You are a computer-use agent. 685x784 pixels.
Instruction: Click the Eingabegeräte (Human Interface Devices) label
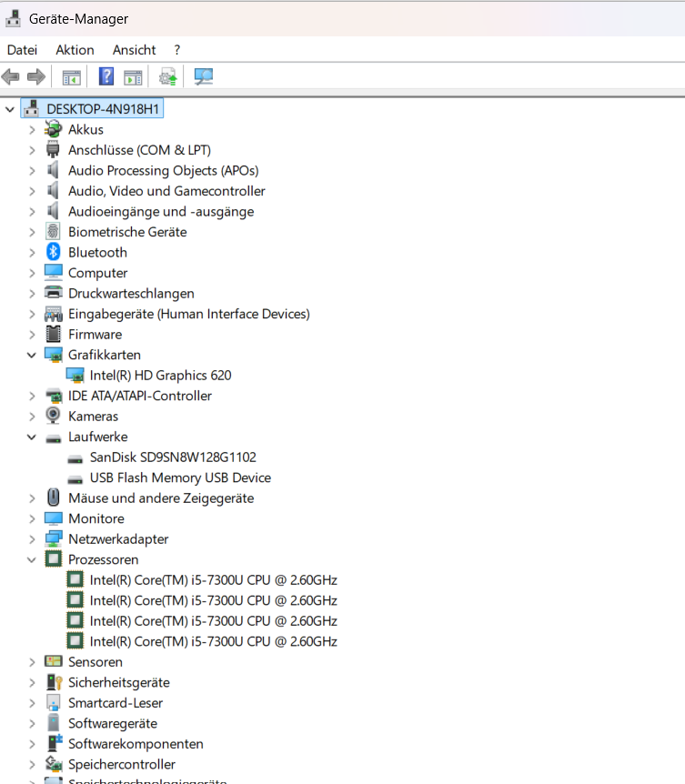pyautogui.click(x=189, y=314)
